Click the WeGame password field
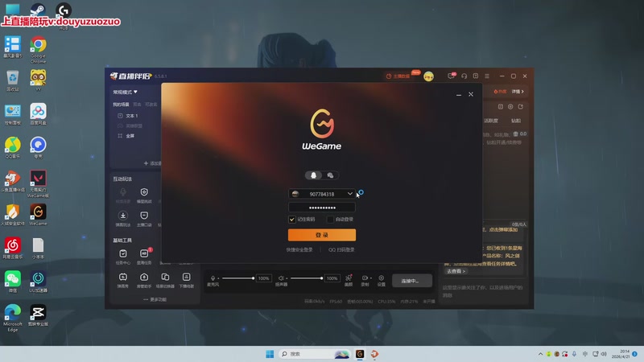 [321, 208]
